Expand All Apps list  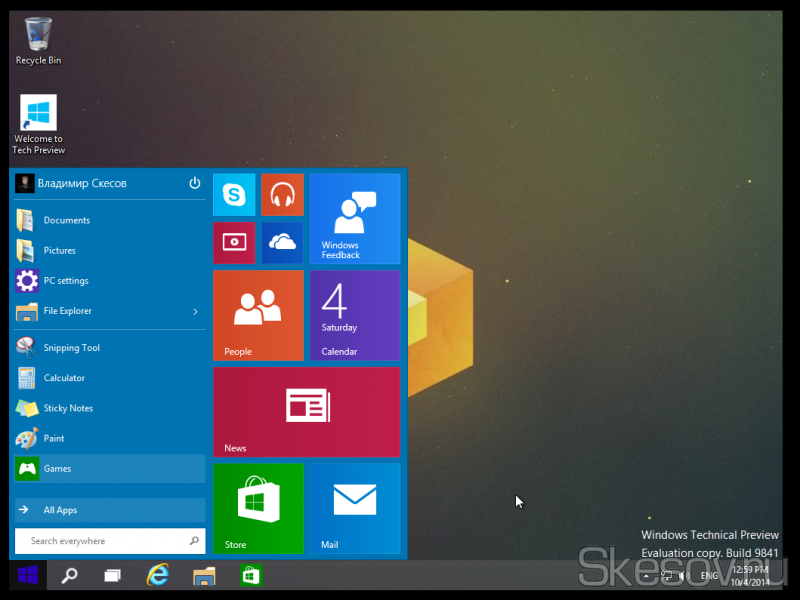(110, 510)
